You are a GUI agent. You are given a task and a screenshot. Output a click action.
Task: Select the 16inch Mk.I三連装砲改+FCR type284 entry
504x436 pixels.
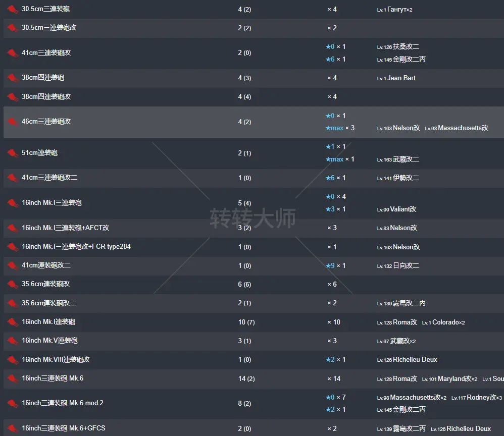pyautogui.click(x=76, y=247)
